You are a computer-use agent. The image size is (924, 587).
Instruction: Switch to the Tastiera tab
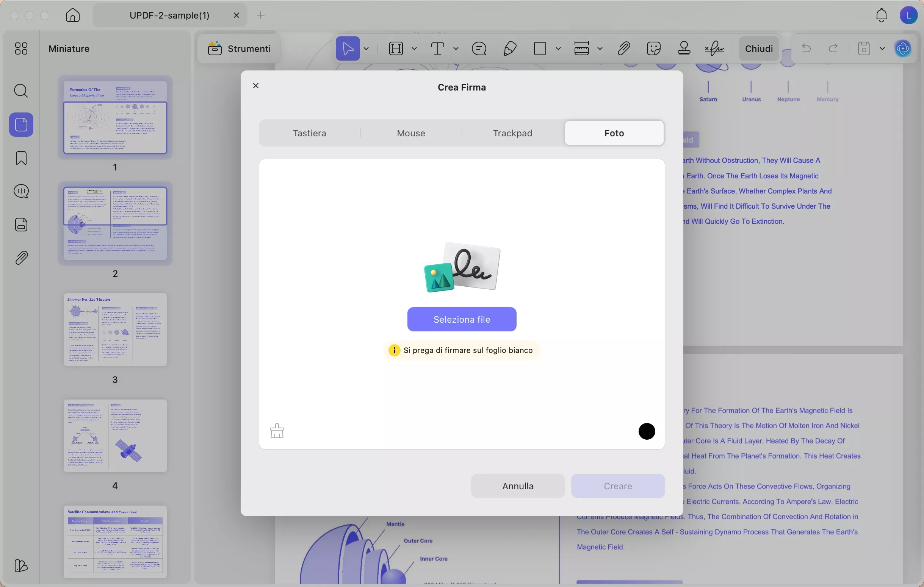(x=310, y=133)
